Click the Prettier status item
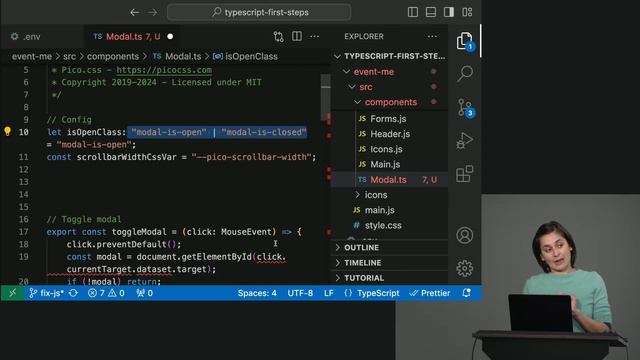This screenshot has width=640, height=360. tap(430, 293)
